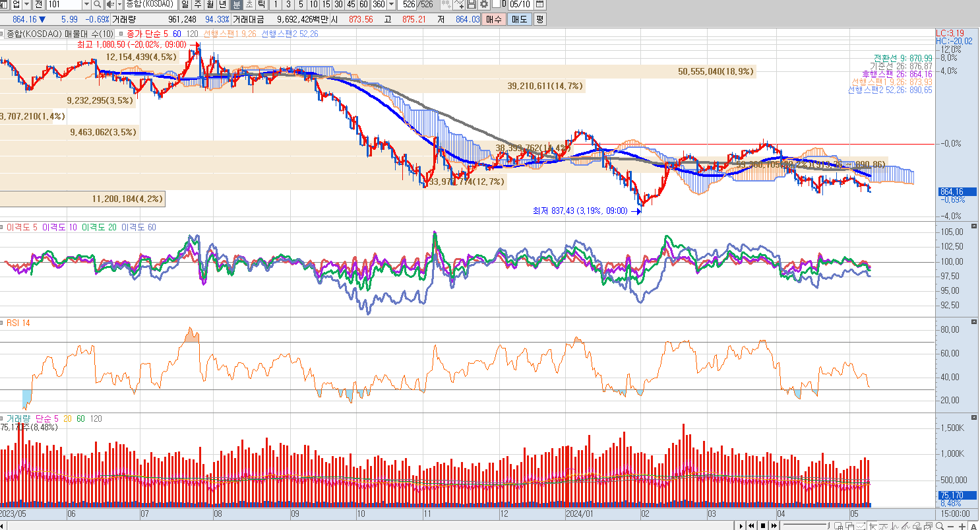
Task: Stop chart replay with the stop button
Action: [x=762, y=526]
